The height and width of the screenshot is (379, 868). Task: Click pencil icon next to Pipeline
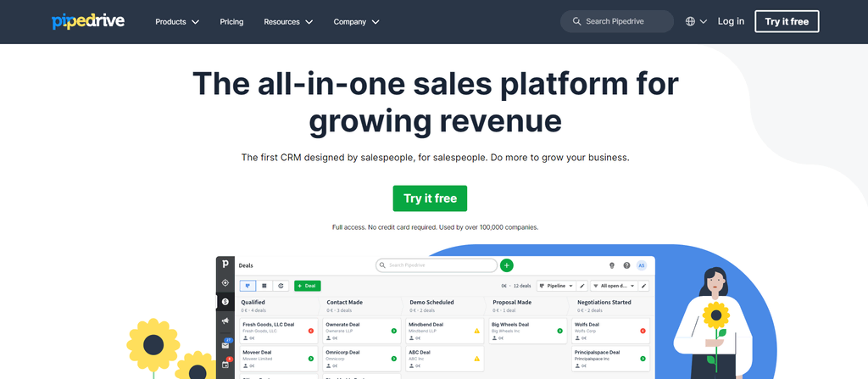point(581,286)
